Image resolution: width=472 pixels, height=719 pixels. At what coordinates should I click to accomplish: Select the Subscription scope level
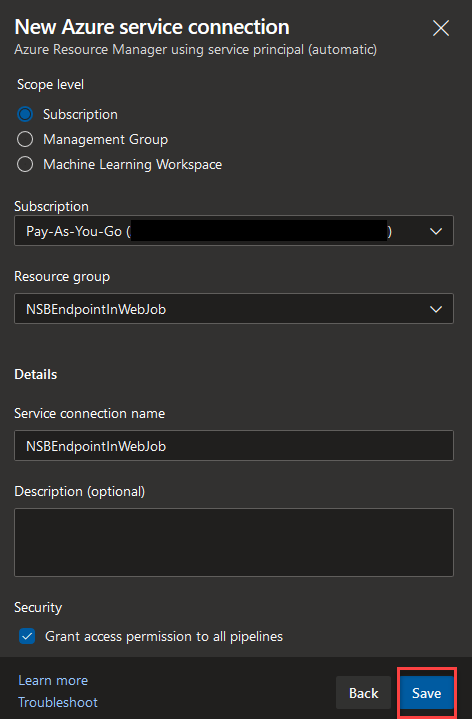25,114
